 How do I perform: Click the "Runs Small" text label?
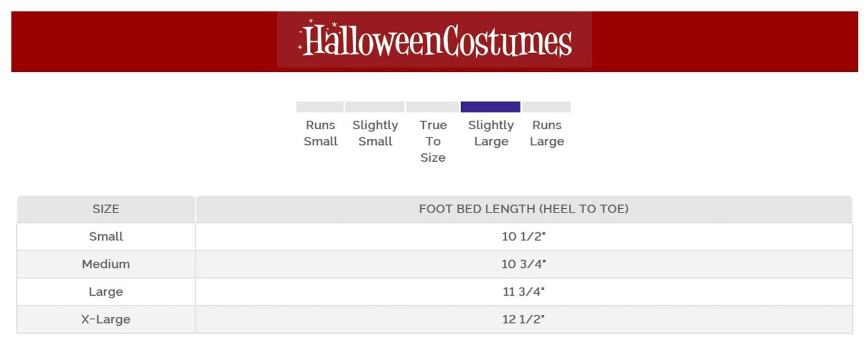pos(321,133)
